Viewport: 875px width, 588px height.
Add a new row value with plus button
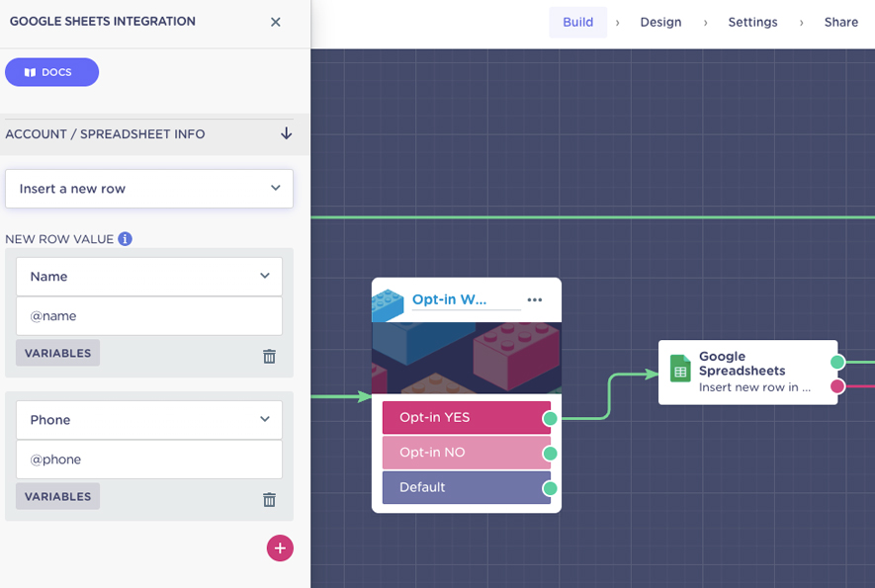pyautogui.click(x=280, y=547)
